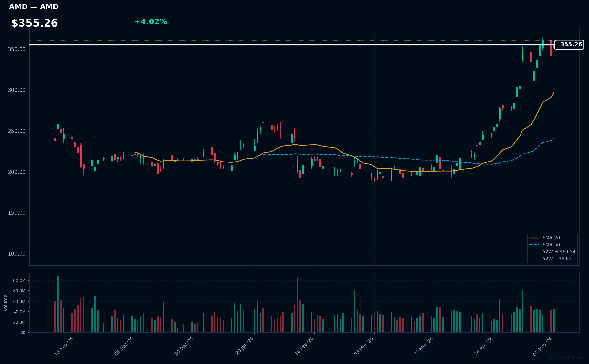The height and width of the screenshot is (364, 589).
Task: Click the orange SMA 20 legend line sample
Action: (534, 238)
